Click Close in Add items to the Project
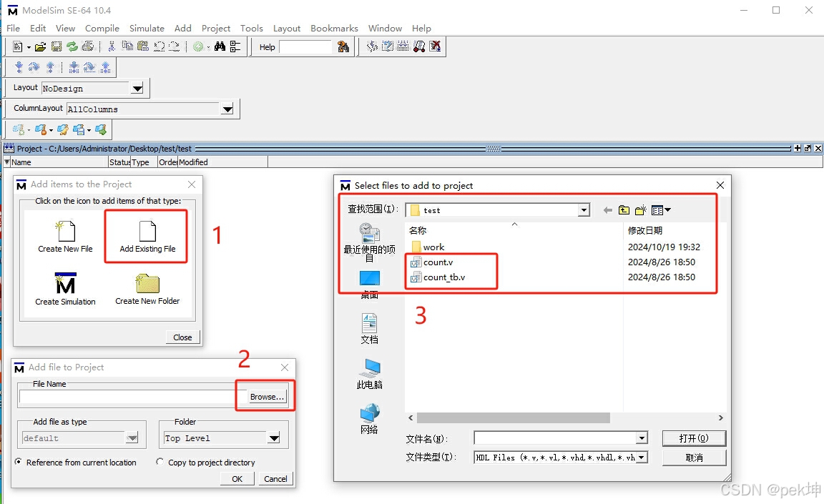 pos(182,337)
